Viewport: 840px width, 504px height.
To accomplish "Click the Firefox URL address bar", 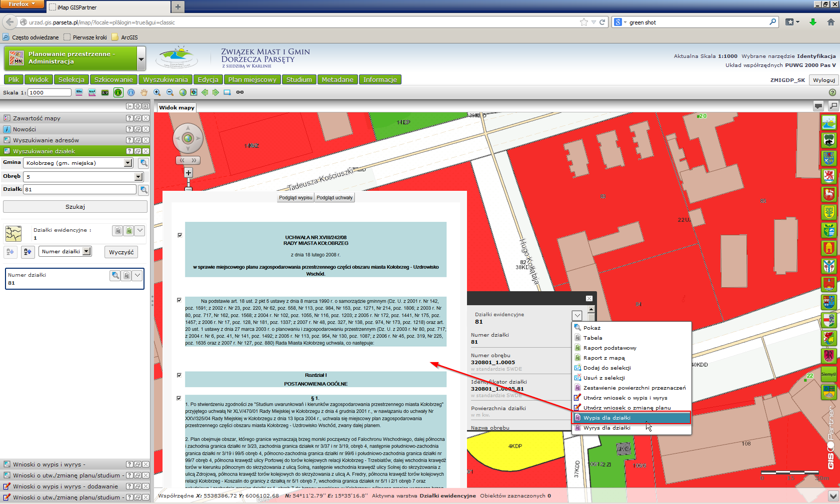I will click(300, 22).
